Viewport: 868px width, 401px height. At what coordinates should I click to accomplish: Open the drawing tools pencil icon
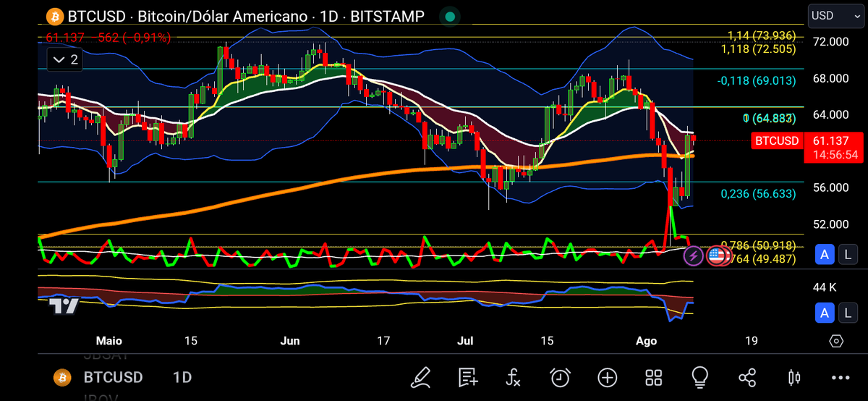[x=420, y=377]
